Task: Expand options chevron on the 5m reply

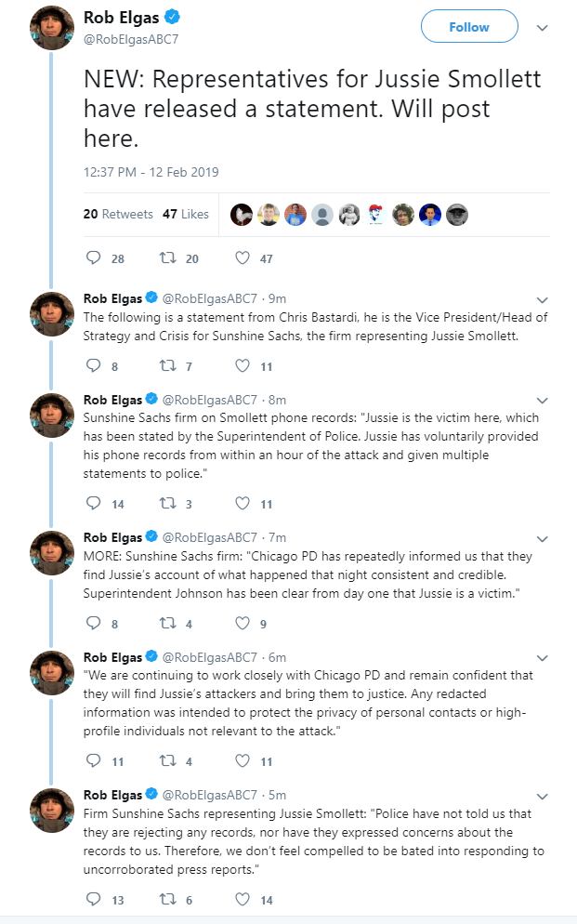Action: click(543, 797)
